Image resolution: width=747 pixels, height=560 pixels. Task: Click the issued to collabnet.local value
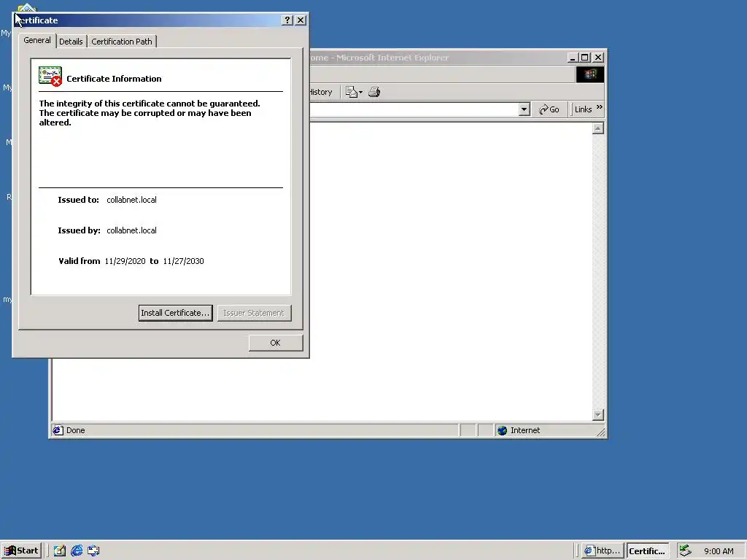131,200
